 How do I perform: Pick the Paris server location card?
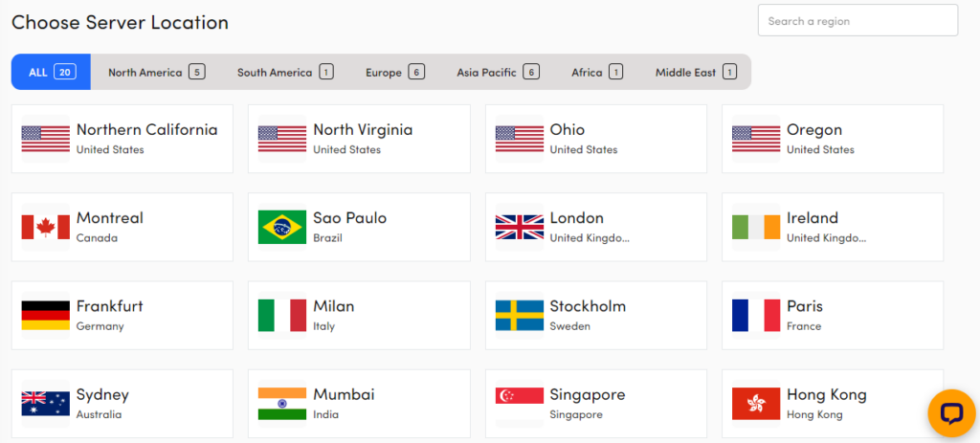click(832, 315)
